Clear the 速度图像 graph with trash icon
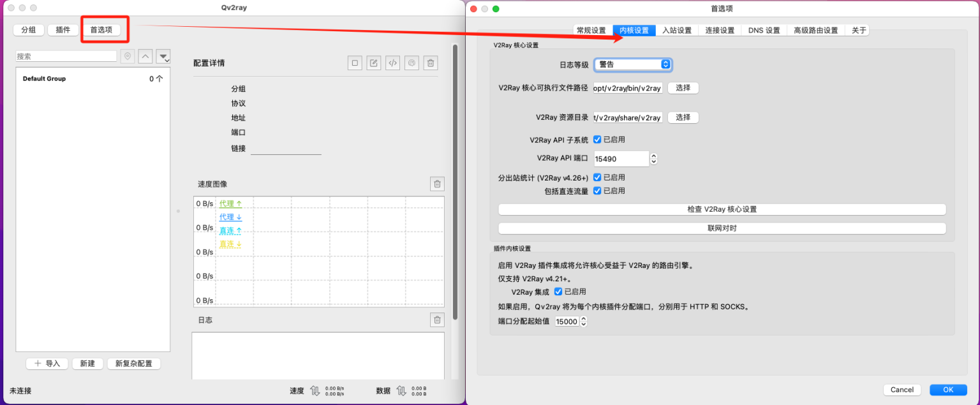The height and width of the screenshot is (405, 980). pos(437,184)
